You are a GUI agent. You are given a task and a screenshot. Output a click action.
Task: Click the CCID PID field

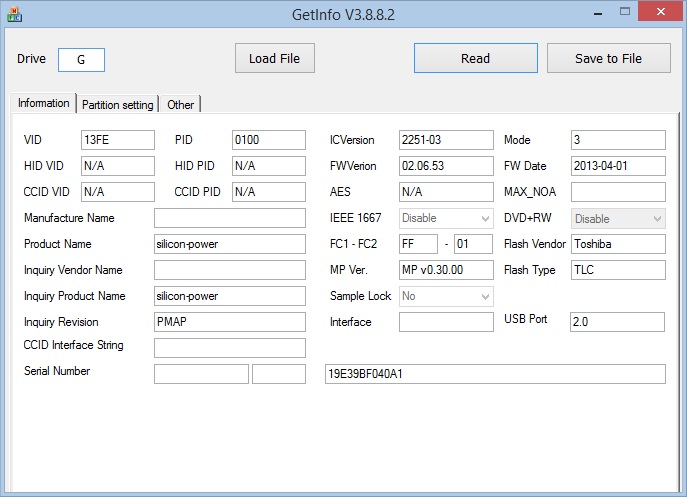tap(269, 192)
